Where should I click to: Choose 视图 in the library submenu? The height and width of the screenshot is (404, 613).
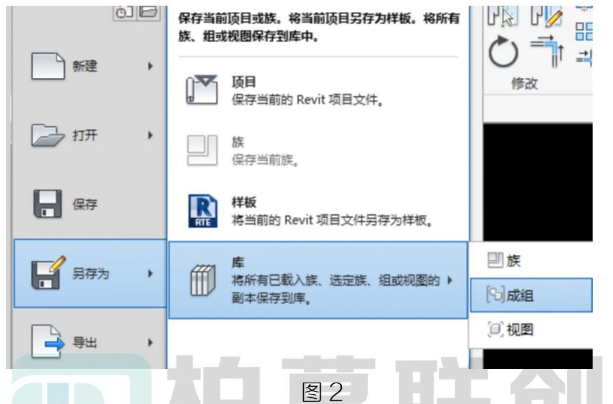(x=531, y=329)
